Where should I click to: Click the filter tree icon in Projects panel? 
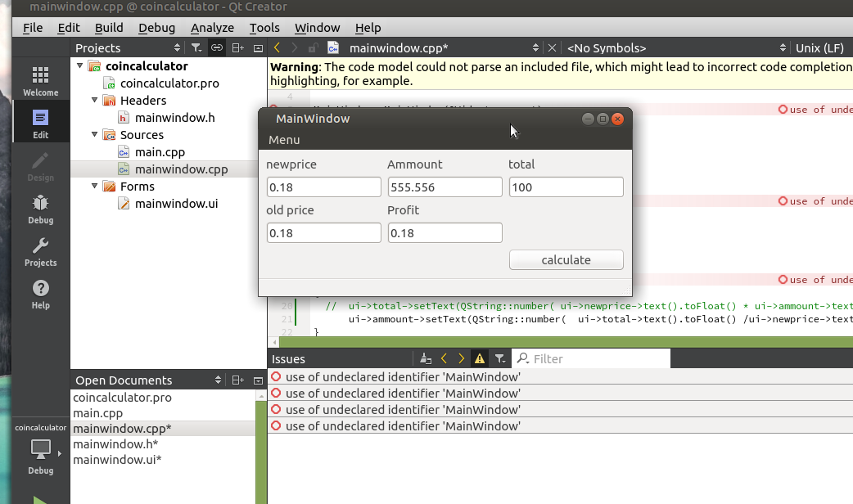196,47
